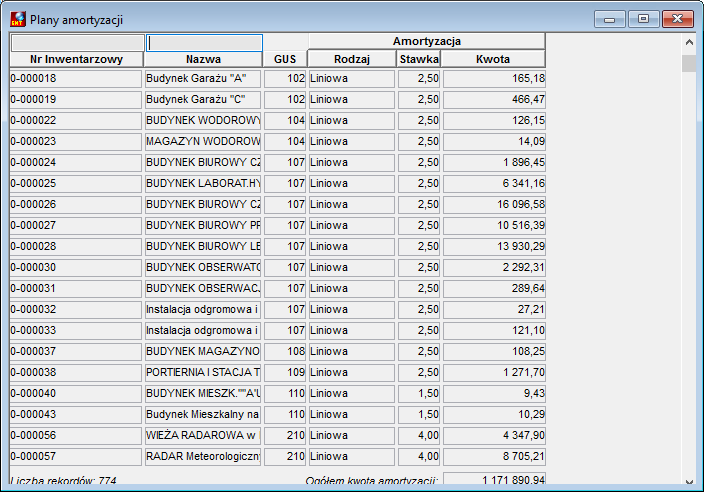Click the vertical scrollbar thumb
The image size is (704, 493).
click(x=689, y=63)
